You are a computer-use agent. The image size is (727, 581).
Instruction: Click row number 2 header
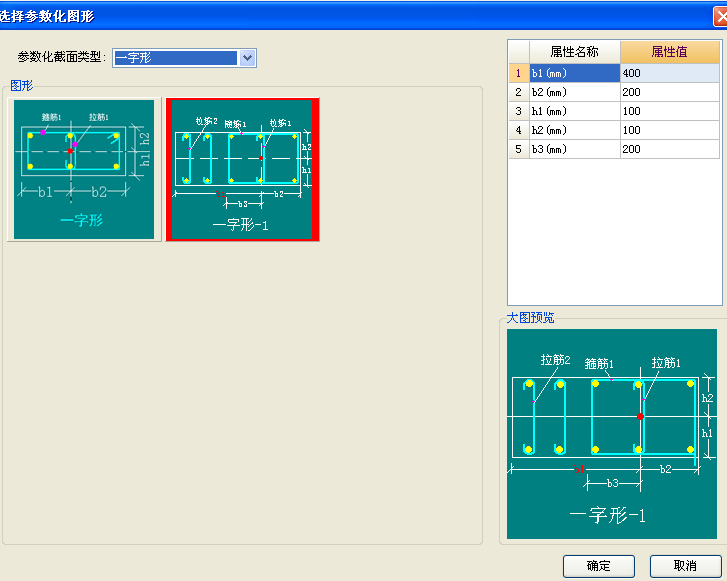pyautogui.click(x=519, y=92)
